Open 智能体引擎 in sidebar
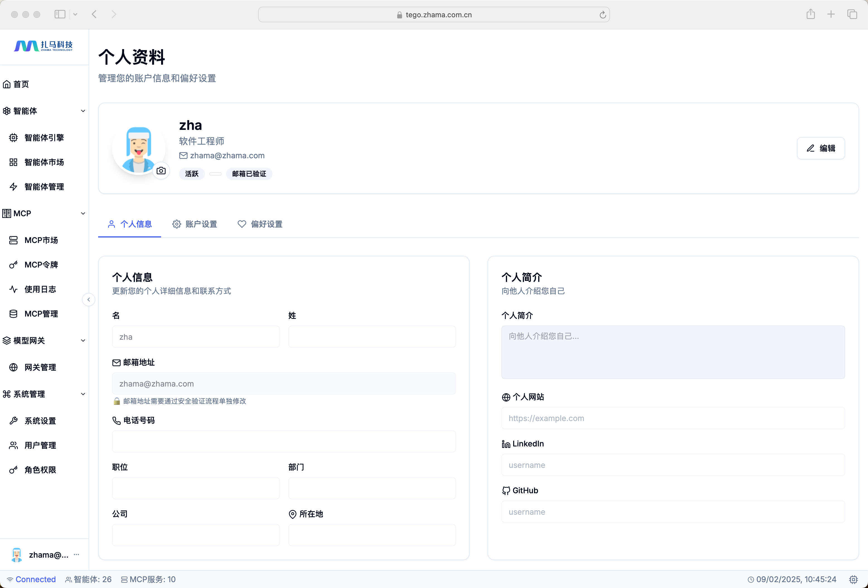 44,138
